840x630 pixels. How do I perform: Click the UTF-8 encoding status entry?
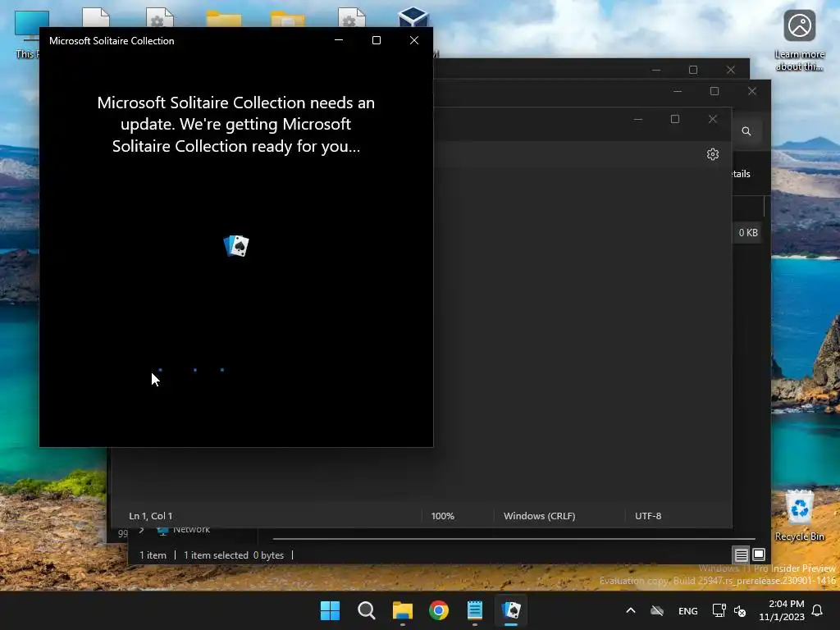click(648, 516)
